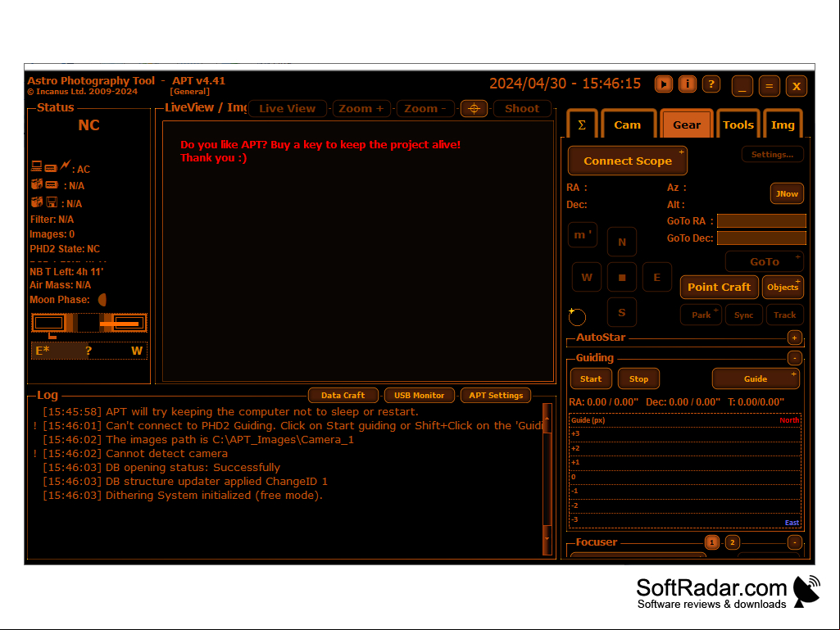The height and width of the screenshot is (630, 840).
Task: Switch to the Sigma summary tab
Action: tap(582, 125)
